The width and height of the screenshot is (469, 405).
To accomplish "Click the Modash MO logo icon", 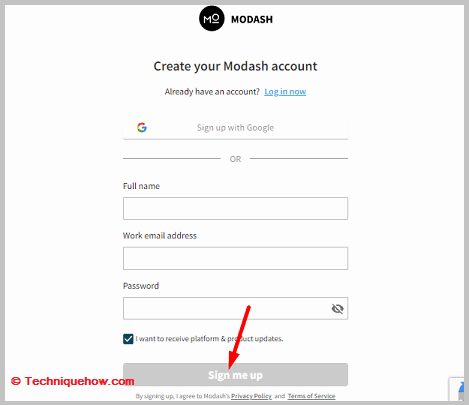I will click(x=212, y=19).
